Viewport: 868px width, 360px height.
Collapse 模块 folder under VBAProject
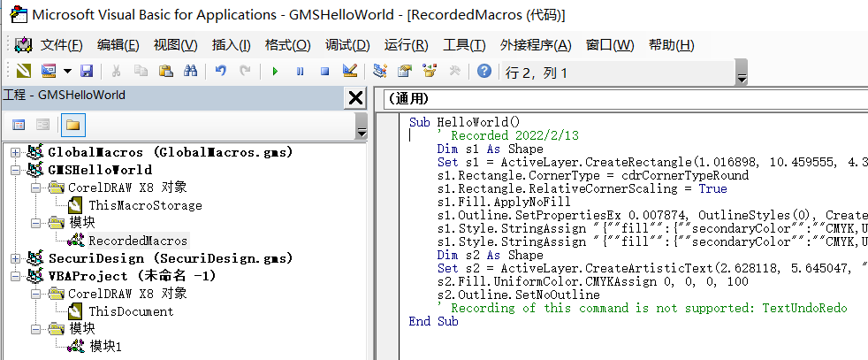pos(36,329)
